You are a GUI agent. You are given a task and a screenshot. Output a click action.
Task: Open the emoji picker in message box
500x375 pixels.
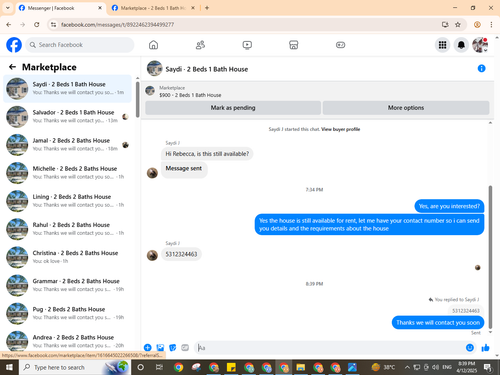coord(470,348)
